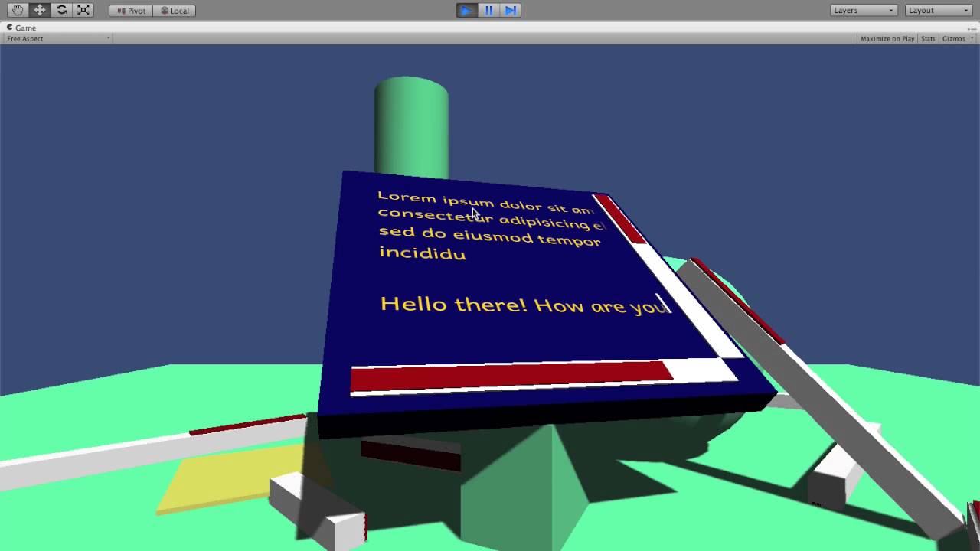
Task: Toggle the Stats overlay
Action: pyautogui.click(x=928, y=38)
